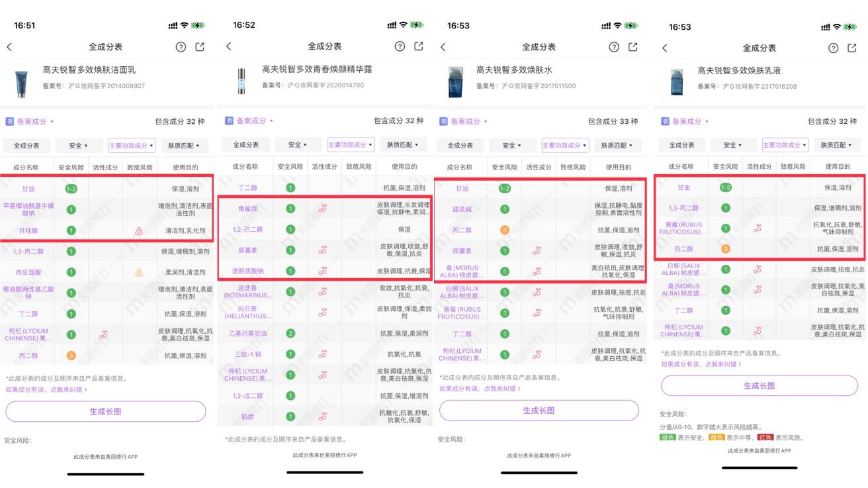Tap the 橙色 legend swatch in safety notes

[716, 437]
